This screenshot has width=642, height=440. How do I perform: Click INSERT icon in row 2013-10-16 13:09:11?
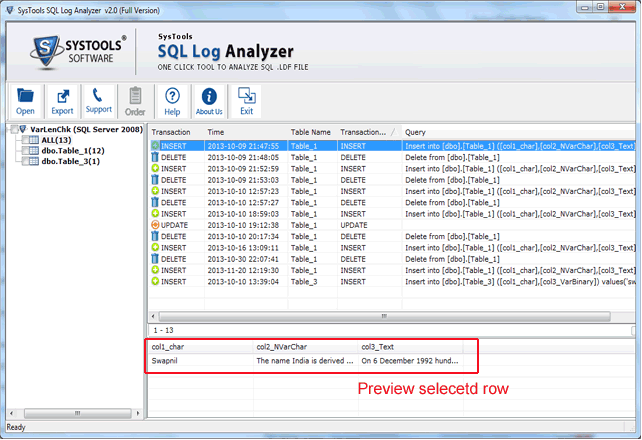point(155,247)
